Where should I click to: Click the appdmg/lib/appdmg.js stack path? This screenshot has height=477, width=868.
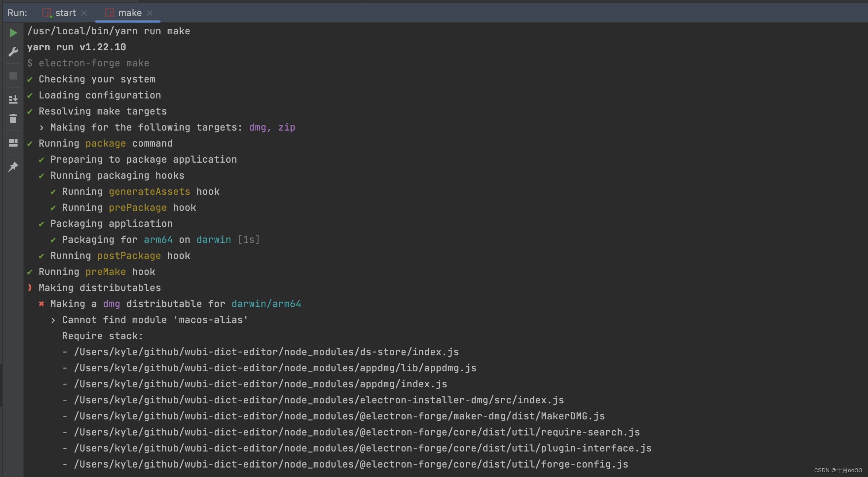point(275,368)
